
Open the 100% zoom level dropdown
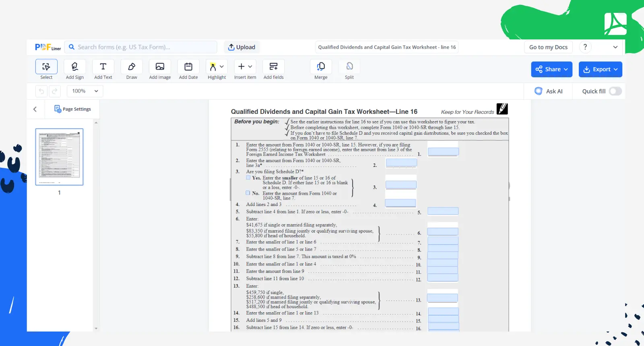coord(85,91)
